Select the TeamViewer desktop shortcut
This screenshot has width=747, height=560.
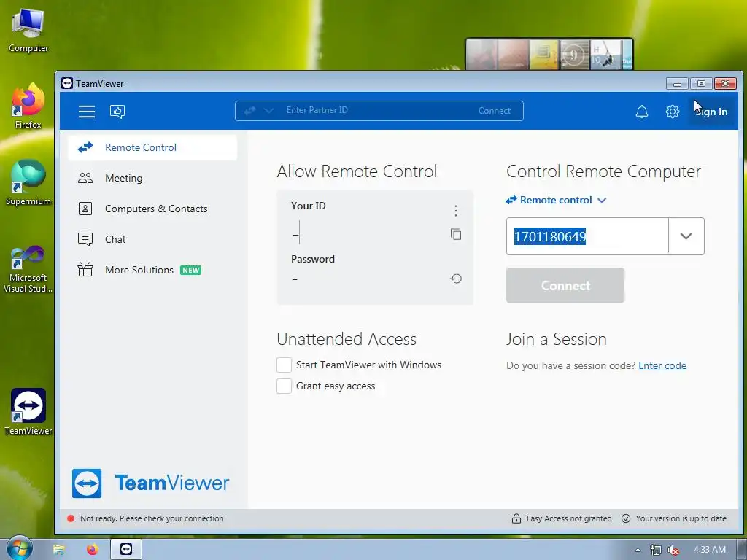click(28, 413)
